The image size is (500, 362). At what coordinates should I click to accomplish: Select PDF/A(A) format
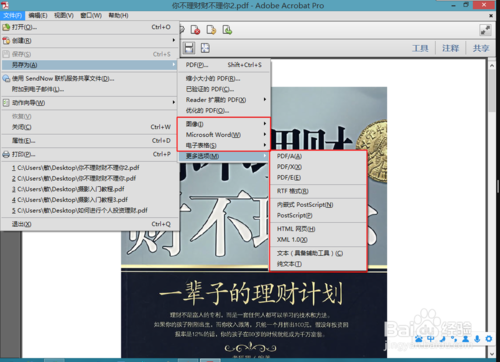click(318, 156)
